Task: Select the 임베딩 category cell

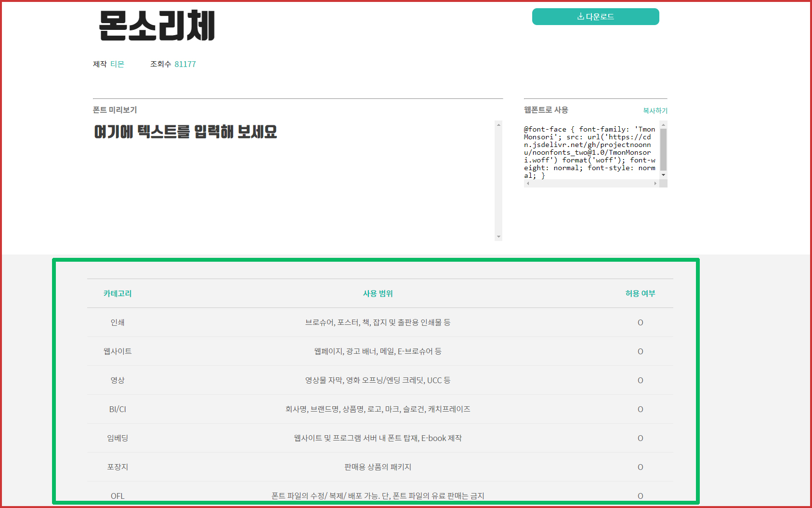Action: 118,438
